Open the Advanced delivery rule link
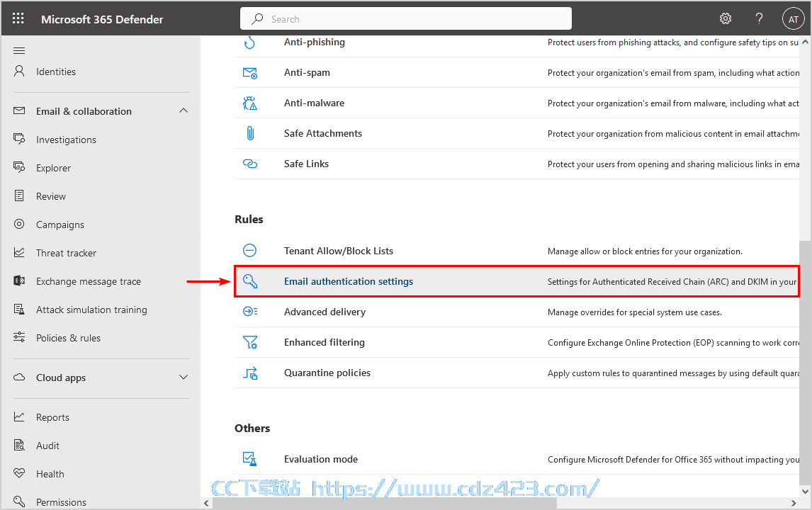Image resolution: width=812 pixels, height=510 pixels. coord(325,312)
